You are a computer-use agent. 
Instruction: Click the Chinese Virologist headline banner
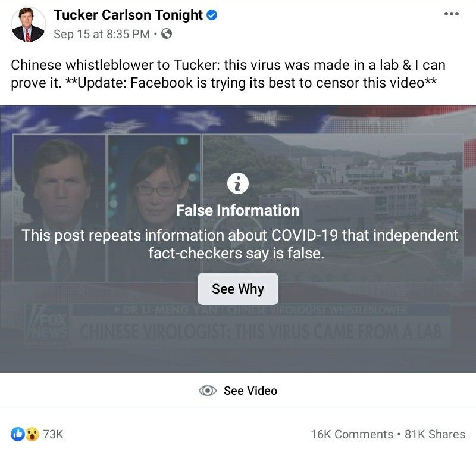[x=261, y=331]
